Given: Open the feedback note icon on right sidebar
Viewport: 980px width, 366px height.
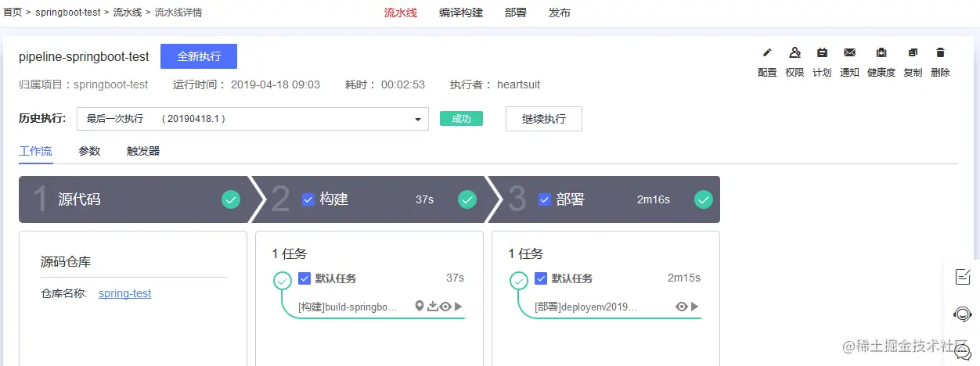Looking at the screenshot, I should pos(963,276).
